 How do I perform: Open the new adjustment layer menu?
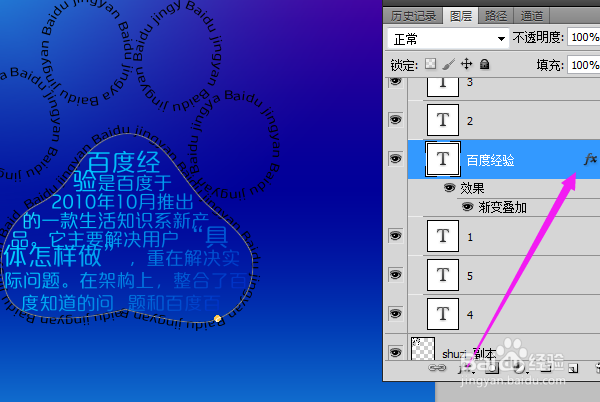(519, 368)
